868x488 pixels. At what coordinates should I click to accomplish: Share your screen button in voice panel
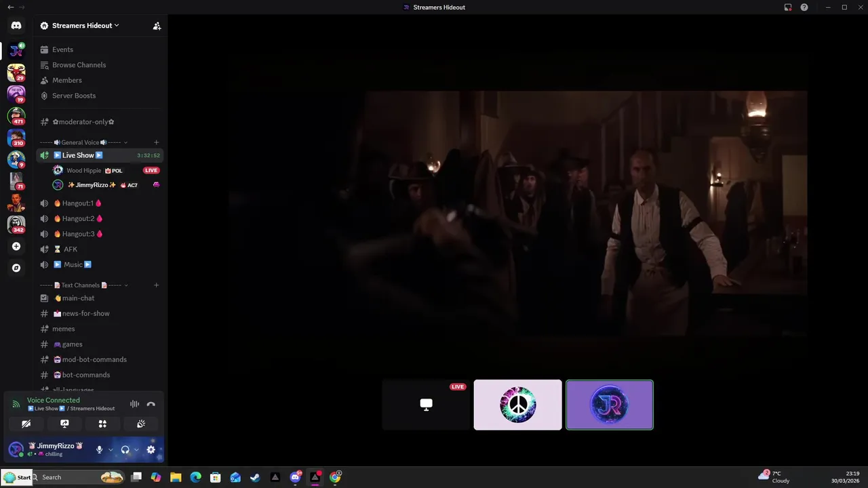64,424
